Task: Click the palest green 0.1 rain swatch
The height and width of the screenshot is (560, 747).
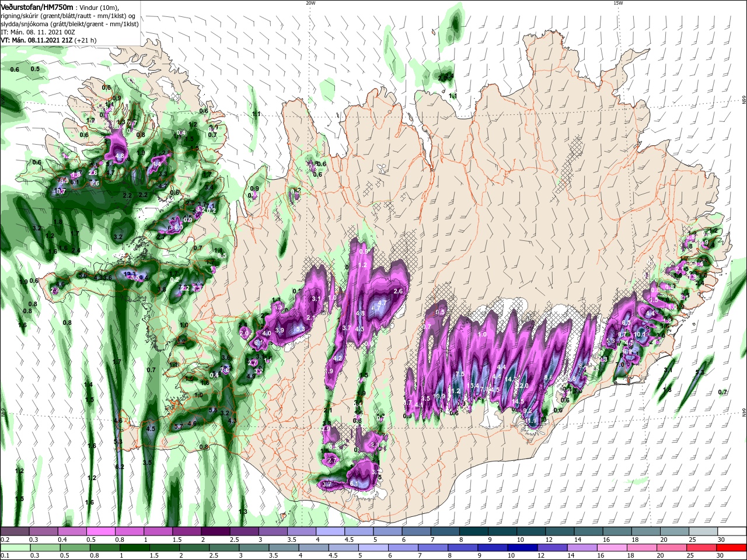Action: (15, 548)
